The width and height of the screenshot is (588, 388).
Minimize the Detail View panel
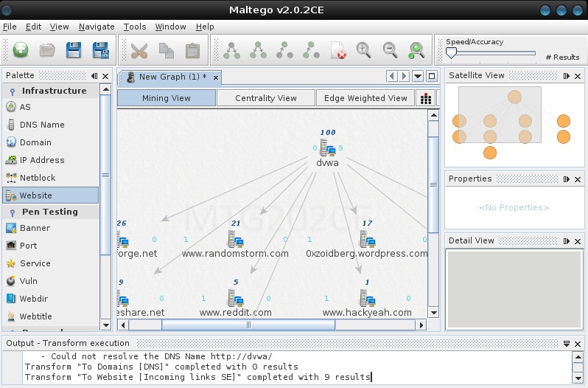pos(566,241)
